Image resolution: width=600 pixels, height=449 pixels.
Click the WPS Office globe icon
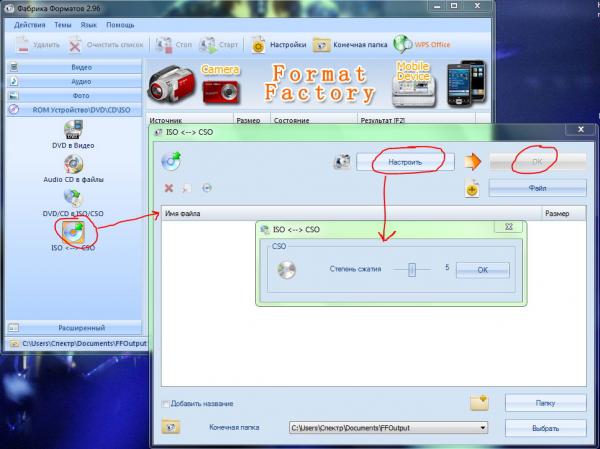(x=402, y=44)
